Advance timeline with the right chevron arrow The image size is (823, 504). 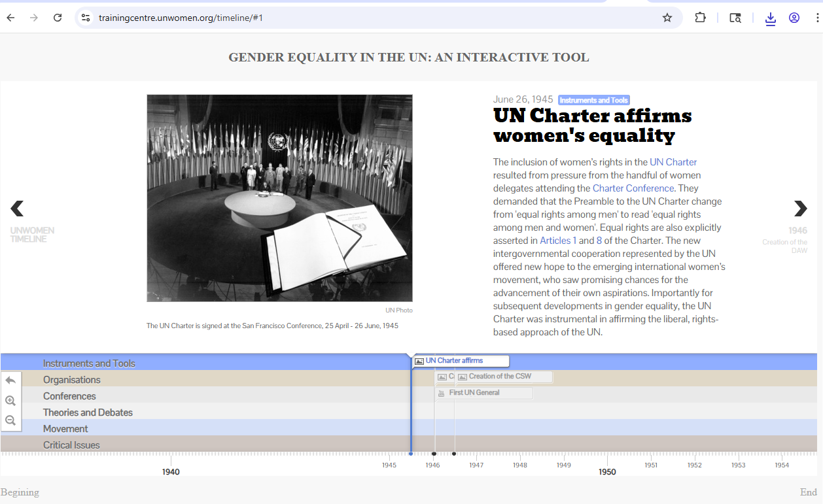(800, 209)
